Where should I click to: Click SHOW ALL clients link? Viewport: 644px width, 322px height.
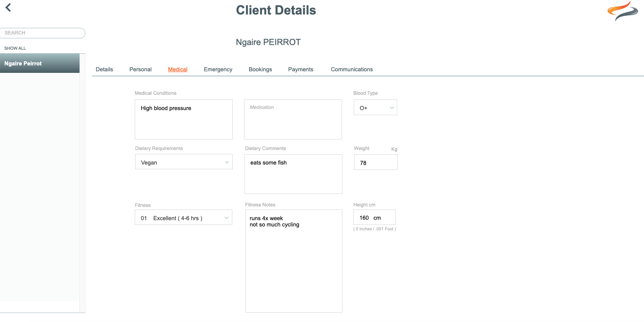tap(15, 48)
